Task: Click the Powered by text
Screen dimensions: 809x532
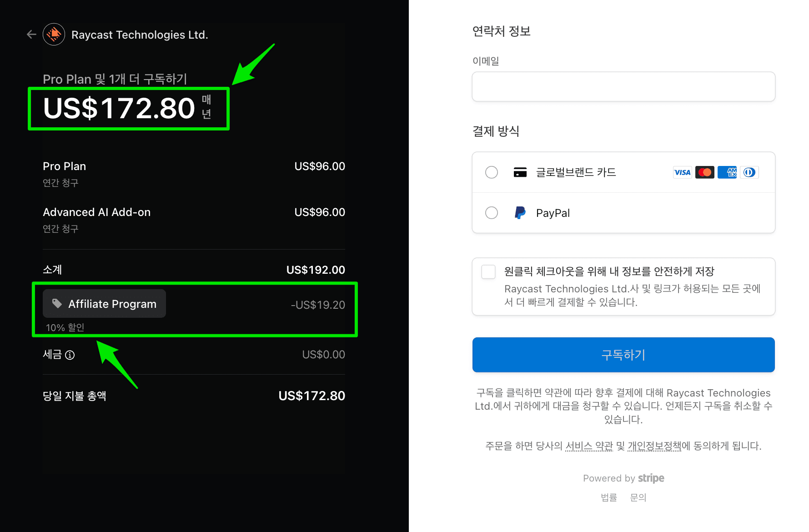Action: click(609, 478)
